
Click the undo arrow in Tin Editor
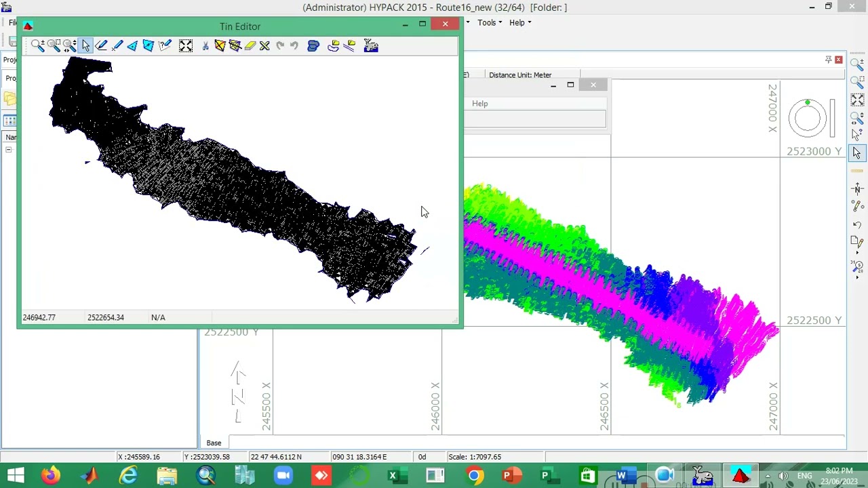[294, 45]
